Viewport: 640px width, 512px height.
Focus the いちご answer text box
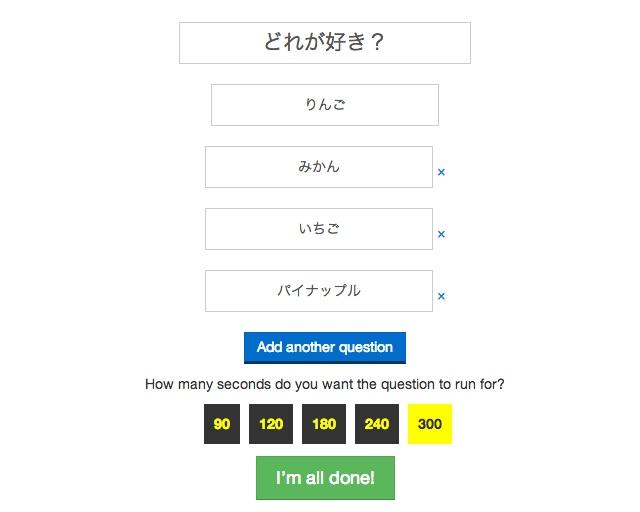[x=319, y=229]
